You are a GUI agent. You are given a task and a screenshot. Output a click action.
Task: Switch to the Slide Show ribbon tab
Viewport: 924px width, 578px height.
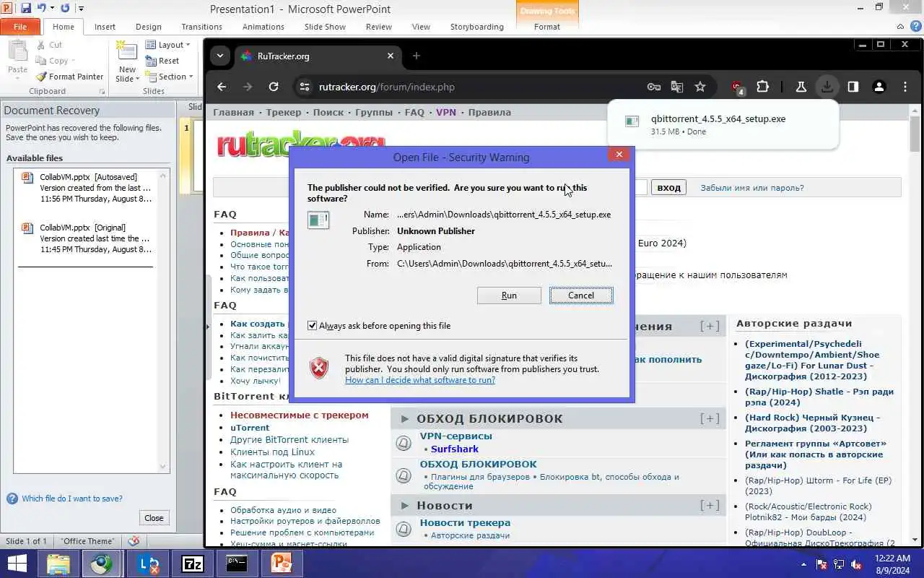click(325, 27)
